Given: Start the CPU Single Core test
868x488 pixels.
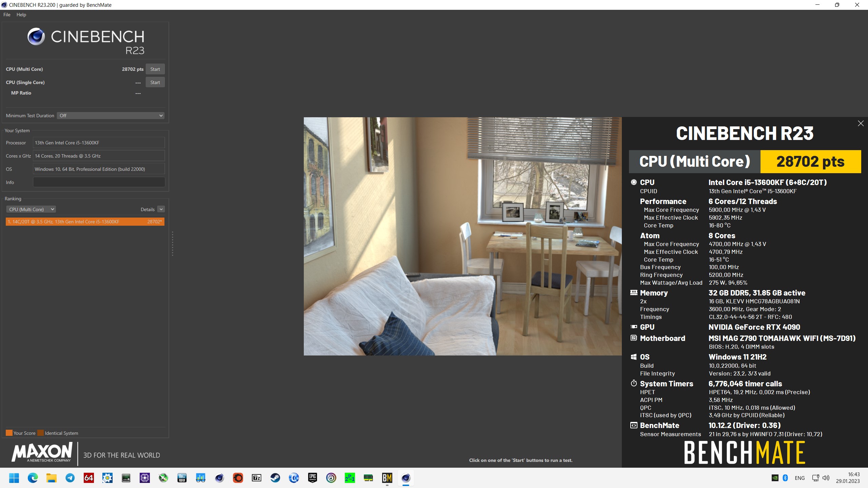Looking at the screenshot, I should click(x=155, y=82).
